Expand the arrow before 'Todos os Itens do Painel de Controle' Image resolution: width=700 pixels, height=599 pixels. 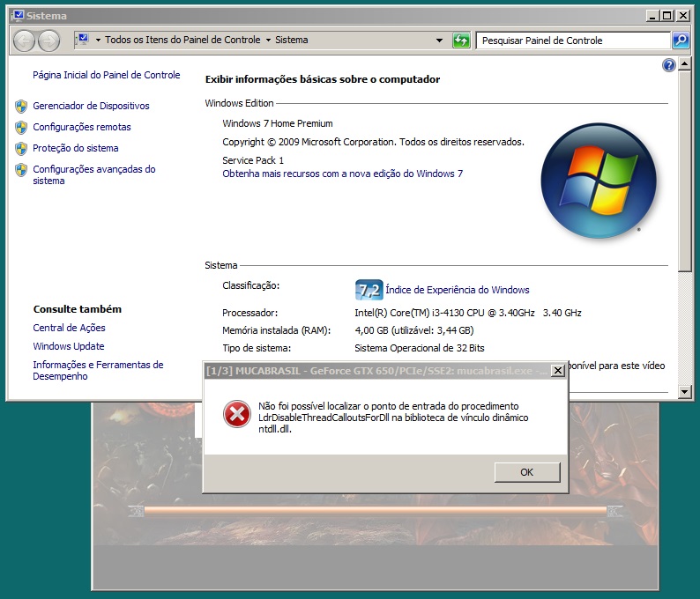(x=97, y=41)
